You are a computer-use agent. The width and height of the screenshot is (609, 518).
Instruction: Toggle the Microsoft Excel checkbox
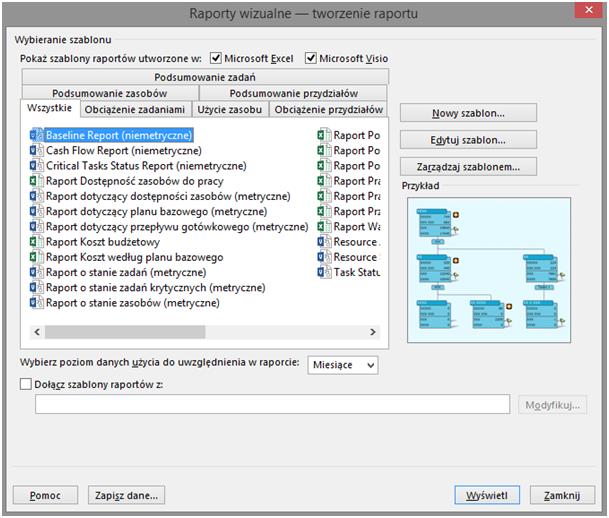[x=216, y=58]
